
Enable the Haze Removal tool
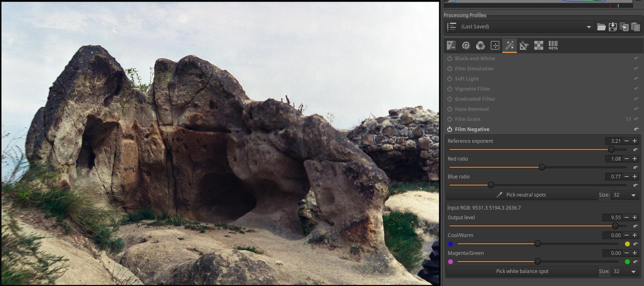coord(450,109)
